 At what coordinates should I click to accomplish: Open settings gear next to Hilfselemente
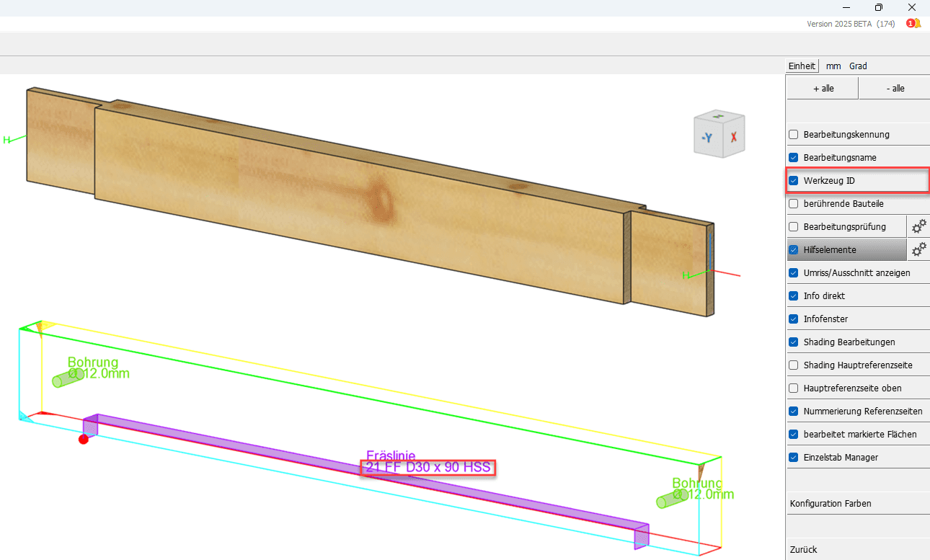pyautogui.click(x=918, y=249)
